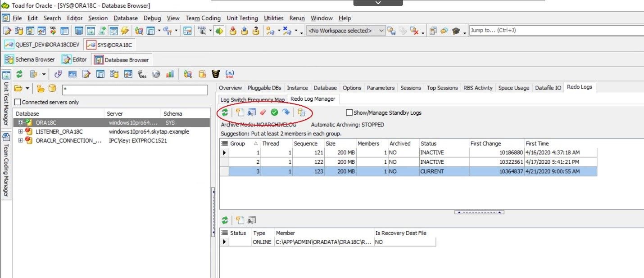Click the ORA (x) error lookup icon

(x=230, y=74)
